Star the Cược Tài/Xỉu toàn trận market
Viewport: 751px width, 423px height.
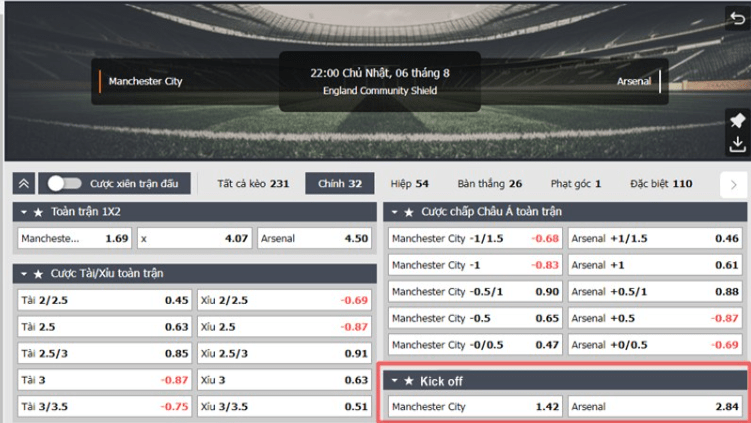click(x=38, y=274)
